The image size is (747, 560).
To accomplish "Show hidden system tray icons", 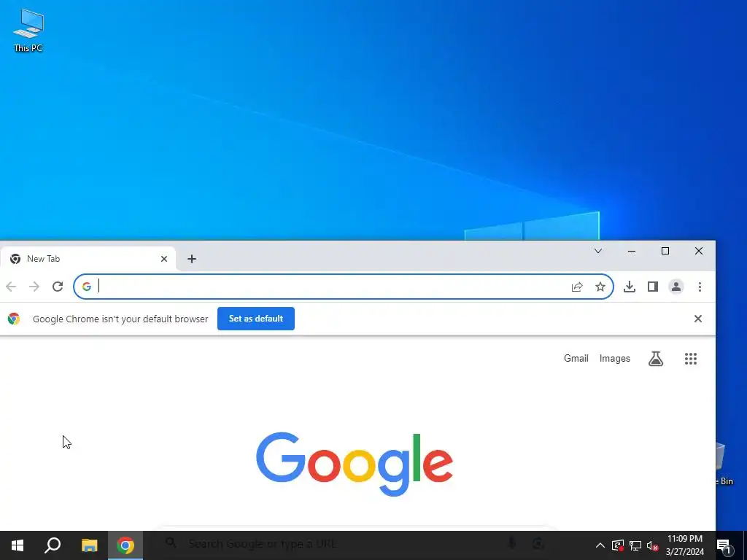I will (600, 545).
